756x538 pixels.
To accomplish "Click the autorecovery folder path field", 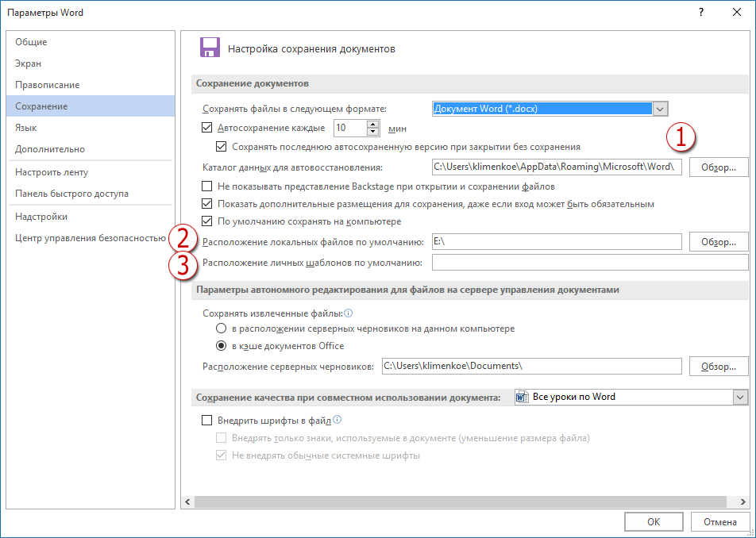I will [x=557, y=167].
